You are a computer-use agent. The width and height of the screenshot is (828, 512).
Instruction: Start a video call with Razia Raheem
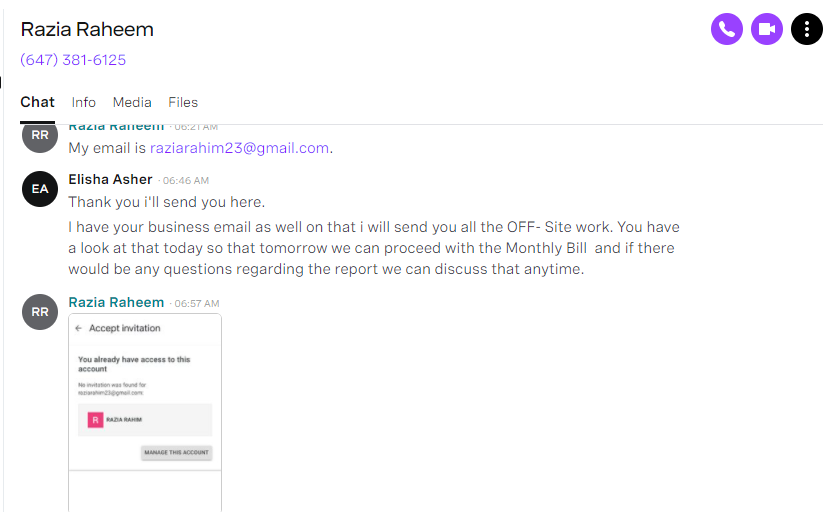tap(767, 29)
